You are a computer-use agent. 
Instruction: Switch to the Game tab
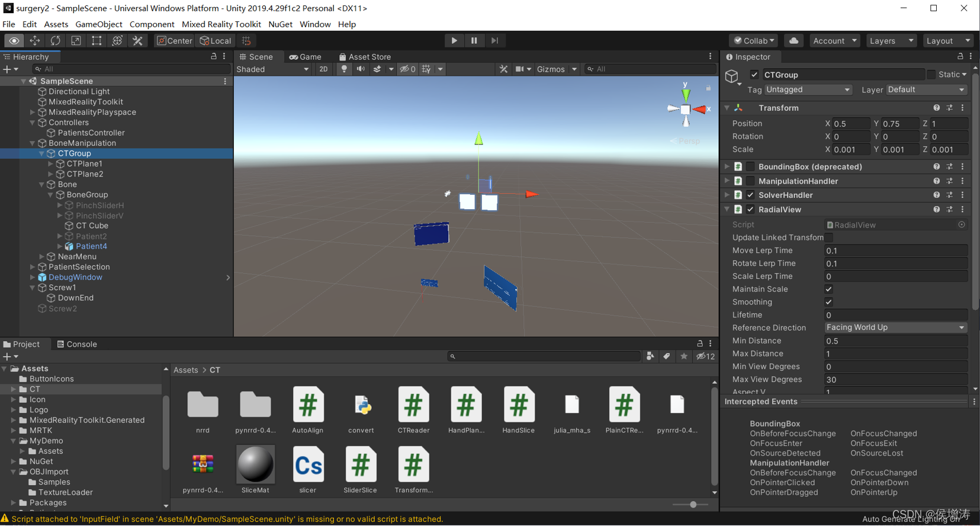tap(305, 57)
